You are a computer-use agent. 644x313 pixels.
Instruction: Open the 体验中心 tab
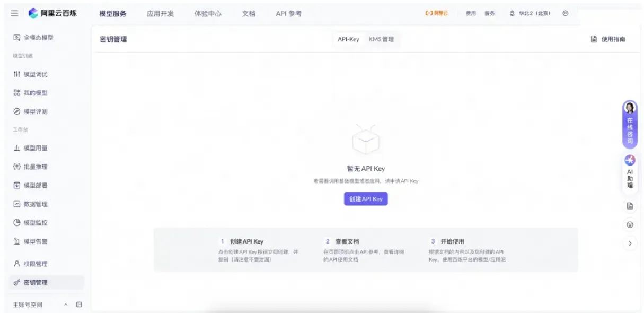coord(208,14)
